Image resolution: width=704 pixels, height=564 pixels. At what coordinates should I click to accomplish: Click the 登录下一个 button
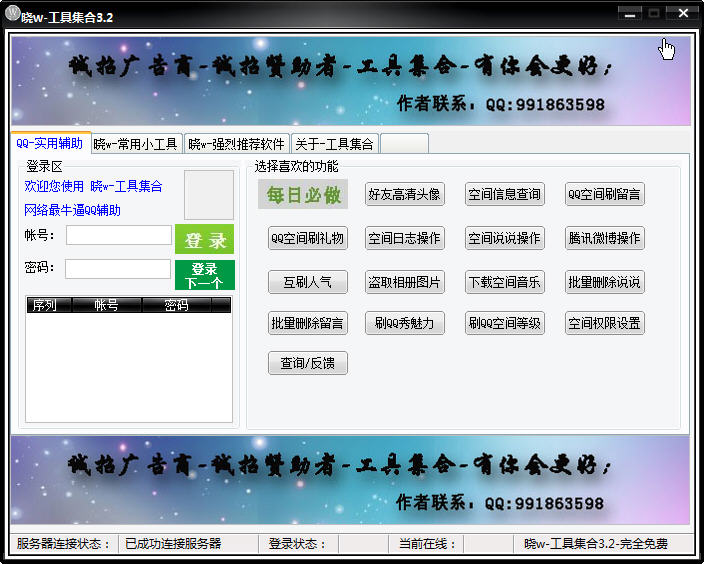pos(205,275)
